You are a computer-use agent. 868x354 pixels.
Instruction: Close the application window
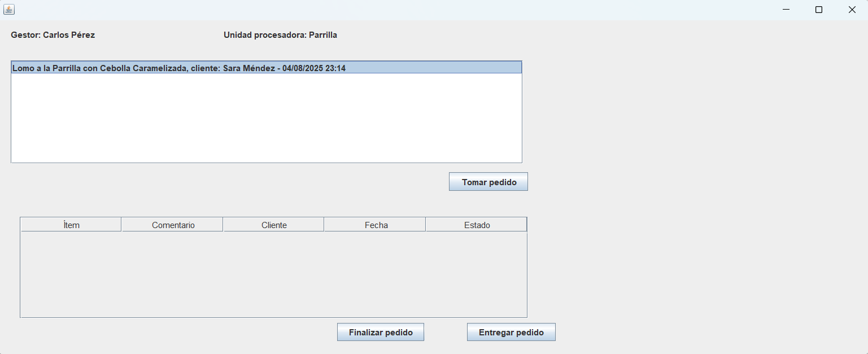(x=852, y=10)
